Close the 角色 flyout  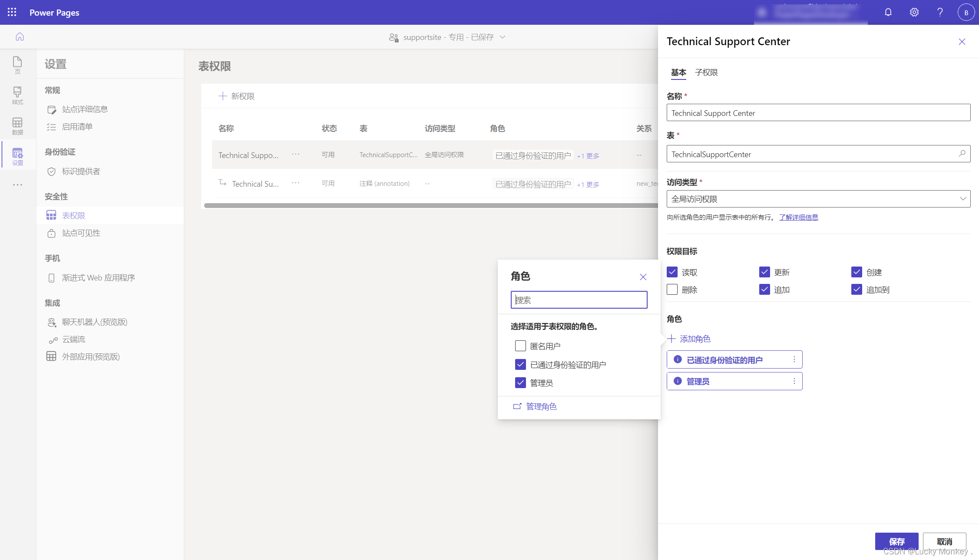(643, 277)
